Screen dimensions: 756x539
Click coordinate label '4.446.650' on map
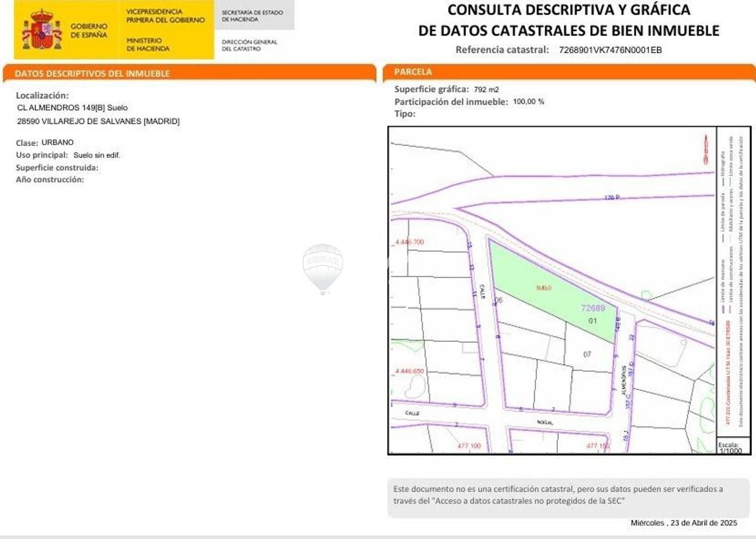point(409,371)
